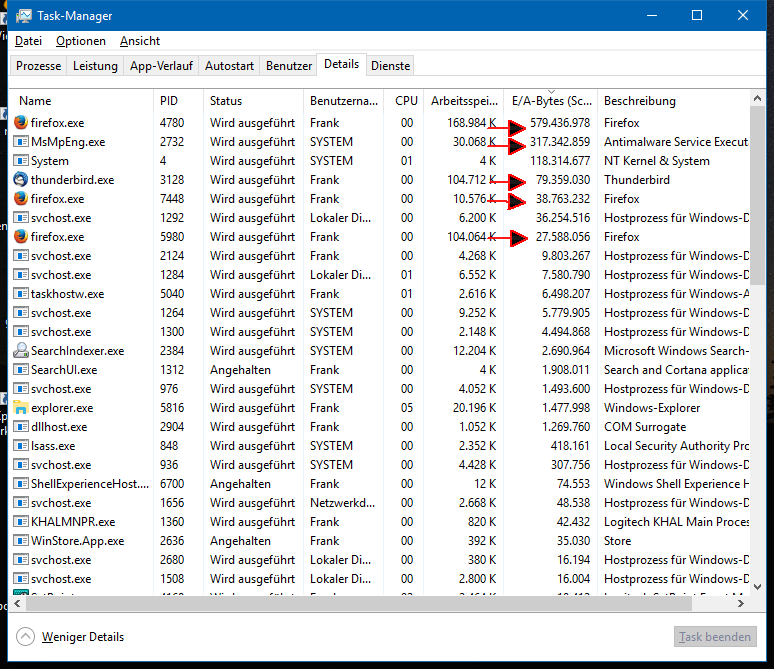Click the Firefox icon for PID 5980
This screenshot has height=669, width=774.
21,236
